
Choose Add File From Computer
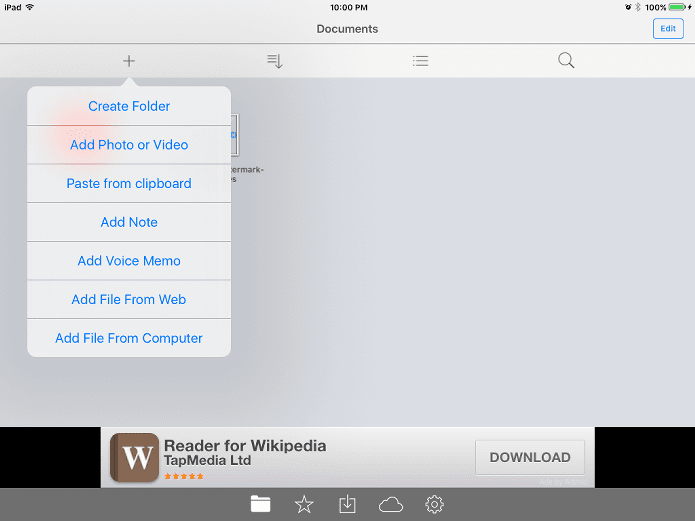[129, 338]
